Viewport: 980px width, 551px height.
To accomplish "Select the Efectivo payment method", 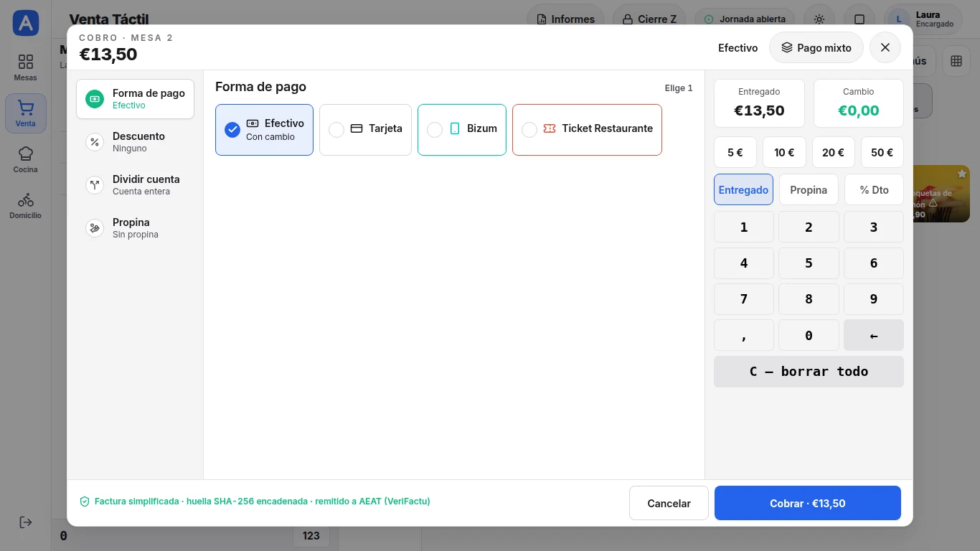I will click(x=264, y=130).
